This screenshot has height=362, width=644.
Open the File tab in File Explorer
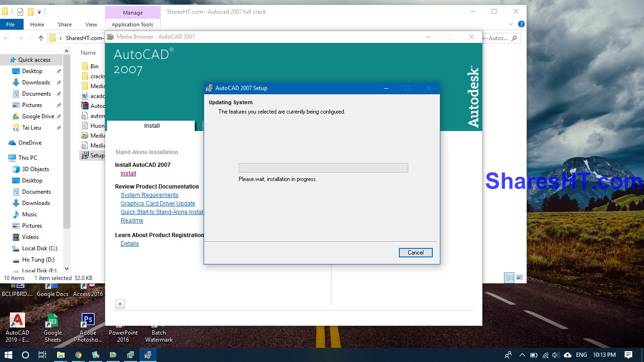pyautogui.click(x=10, y=25)
